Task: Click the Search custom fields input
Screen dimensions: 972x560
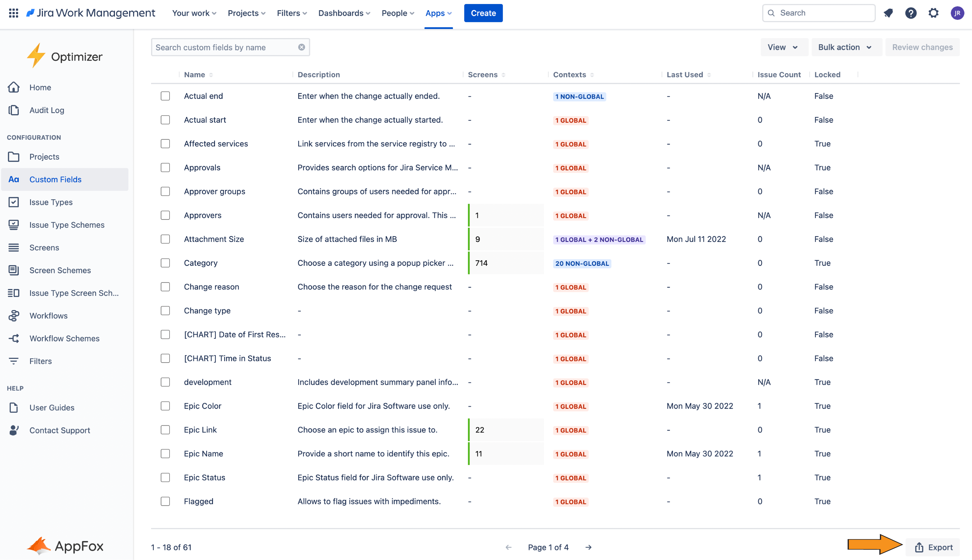Action: [223, 47]
